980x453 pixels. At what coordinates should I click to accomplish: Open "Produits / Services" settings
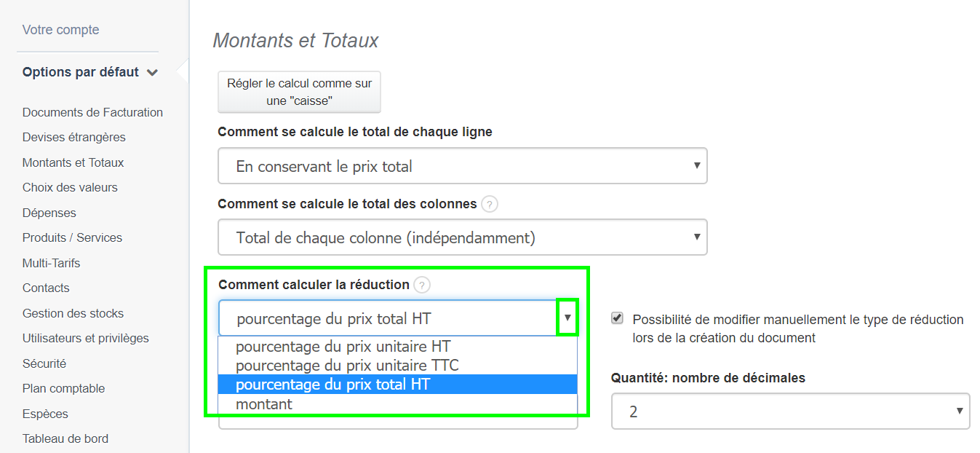click(x=72, y=237)
